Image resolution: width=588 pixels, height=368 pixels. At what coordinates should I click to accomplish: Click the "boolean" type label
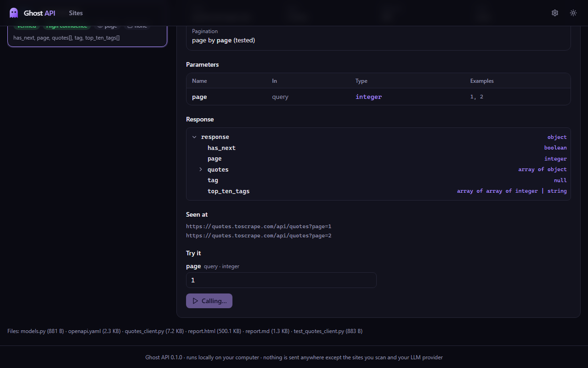click(x=555, y=148)
